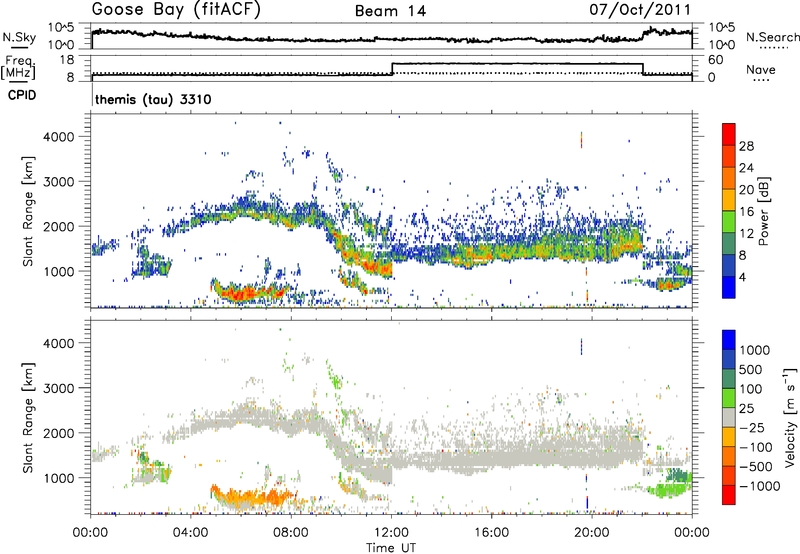Image resolution: width=800 pixels, height=554 pixels.
Task: Click the green positive-velocity patch near 23:00
Action: 667,491
